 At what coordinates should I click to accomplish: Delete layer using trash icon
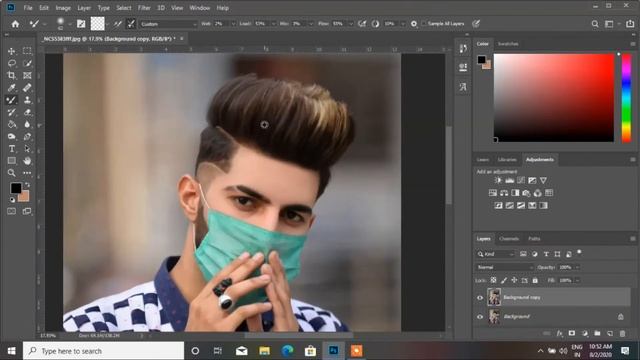point(622,333)
